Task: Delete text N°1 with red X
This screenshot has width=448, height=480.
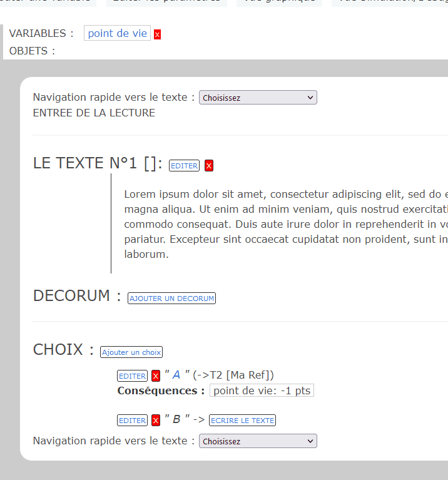Action: pyautogui.click(x=209, y=166)
